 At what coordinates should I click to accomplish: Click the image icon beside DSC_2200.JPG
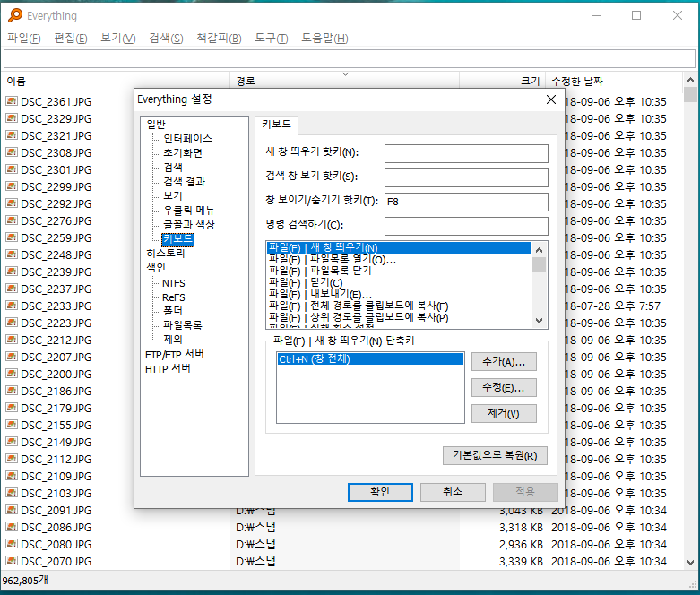(x=12, y=374)
